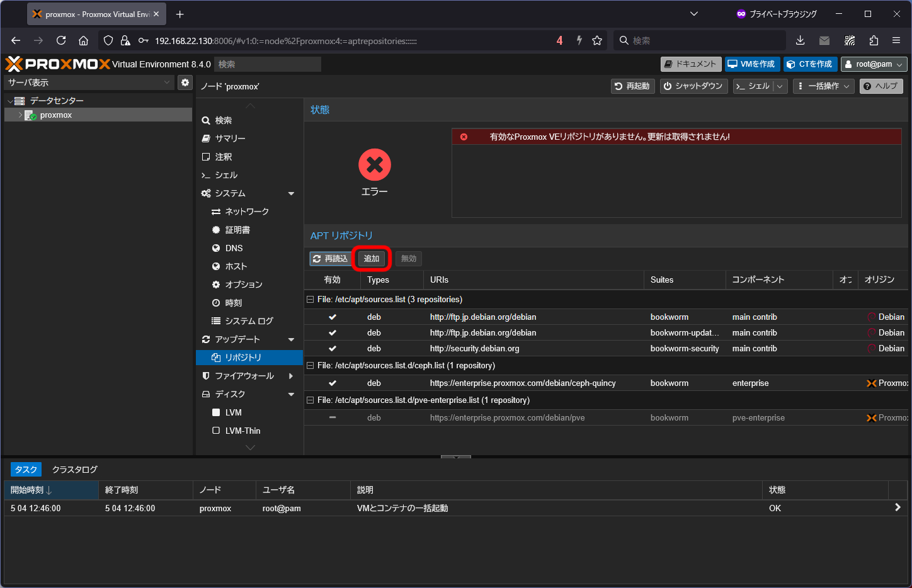Sort tasks by 開始時刻 column
The width and height of the screenshot is (912, 588).
coord(52,490)
